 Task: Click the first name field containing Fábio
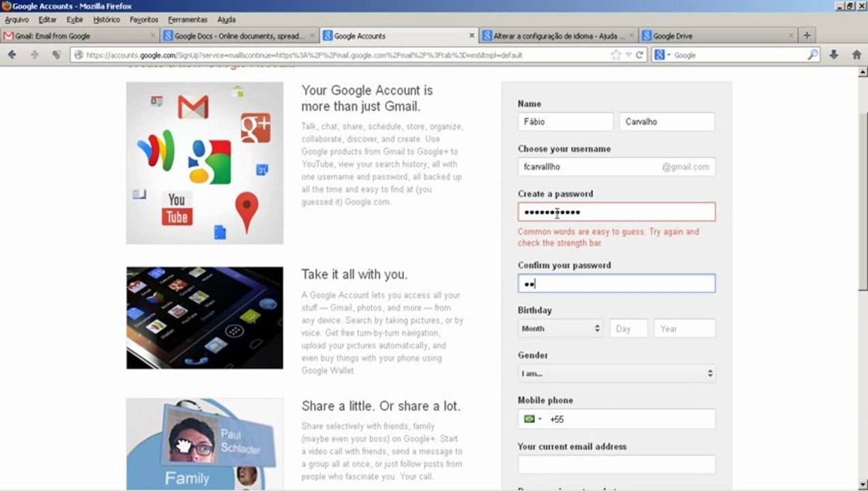click(x=566, y=121)
